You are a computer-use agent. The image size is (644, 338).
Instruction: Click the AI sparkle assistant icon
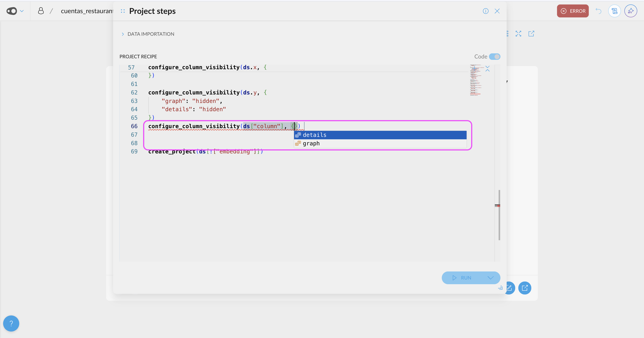631,11
